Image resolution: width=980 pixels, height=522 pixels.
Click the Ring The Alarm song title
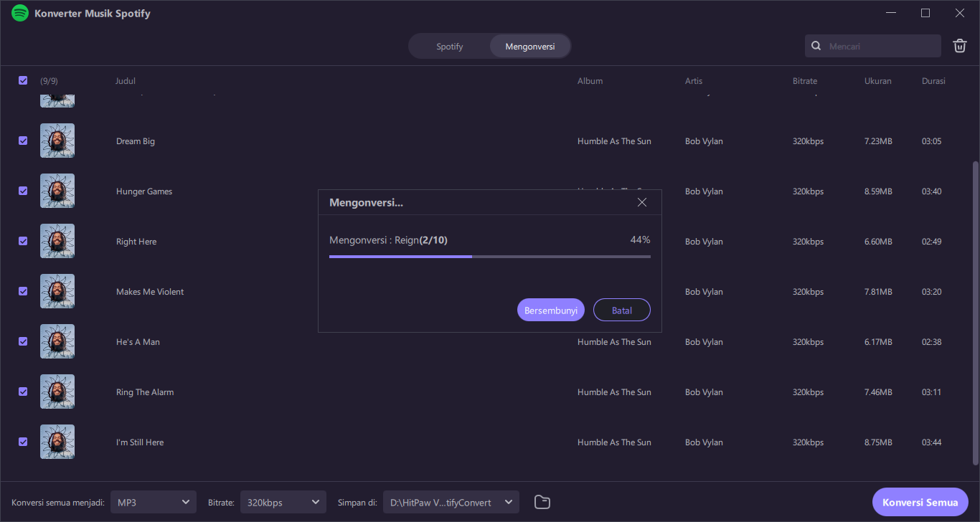pyautogui.click(x=145, y=392)
